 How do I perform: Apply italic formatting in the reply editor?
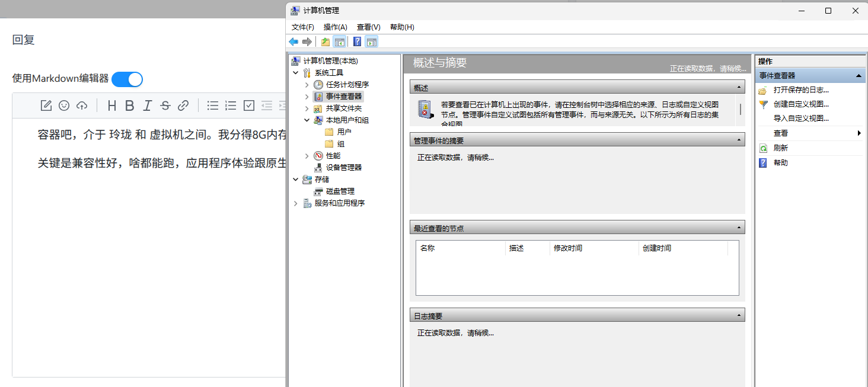click(148, 105)
